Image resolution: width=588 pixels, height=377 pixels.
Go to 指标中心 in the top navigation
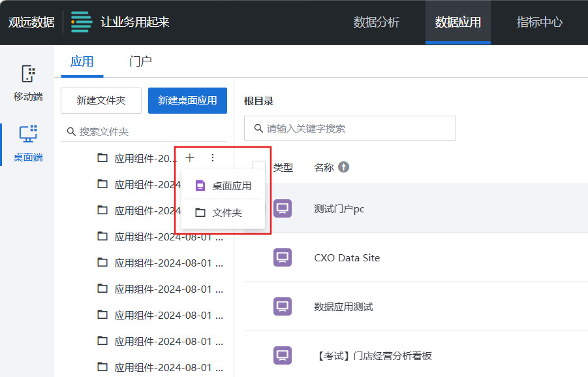click(x=539, y=22)
